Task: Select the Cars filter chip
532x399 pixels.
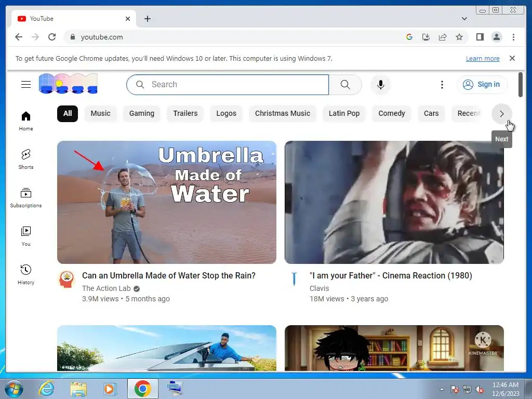Action: pos(431,113)
